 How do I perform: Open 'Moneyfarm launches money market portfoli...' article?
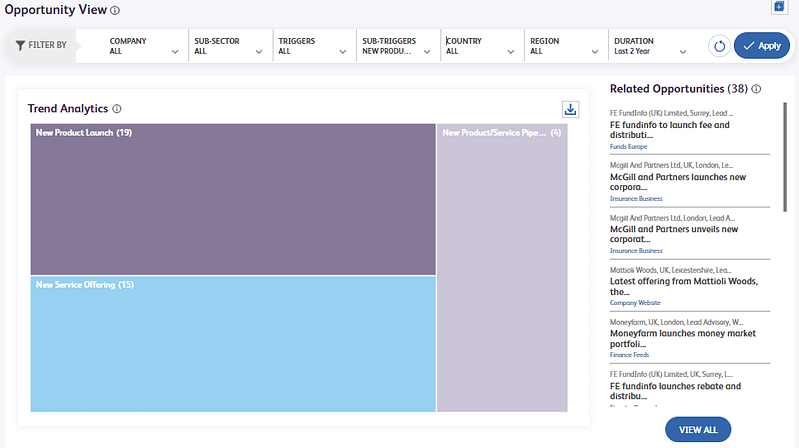coord(683,338)
